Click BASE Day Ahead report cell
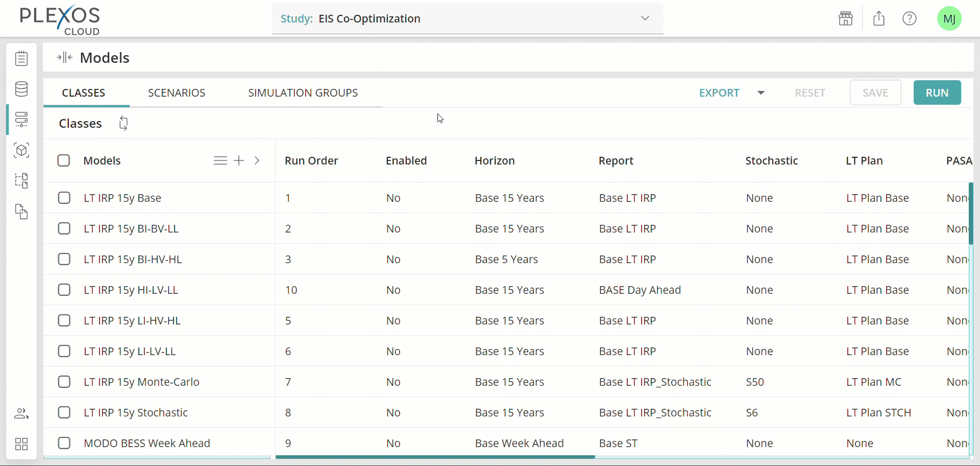 tap(640, 290)
